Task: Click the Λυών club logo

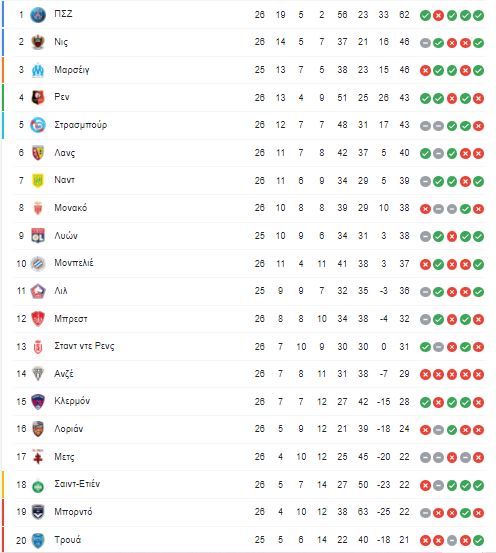Action: [38, 236]
